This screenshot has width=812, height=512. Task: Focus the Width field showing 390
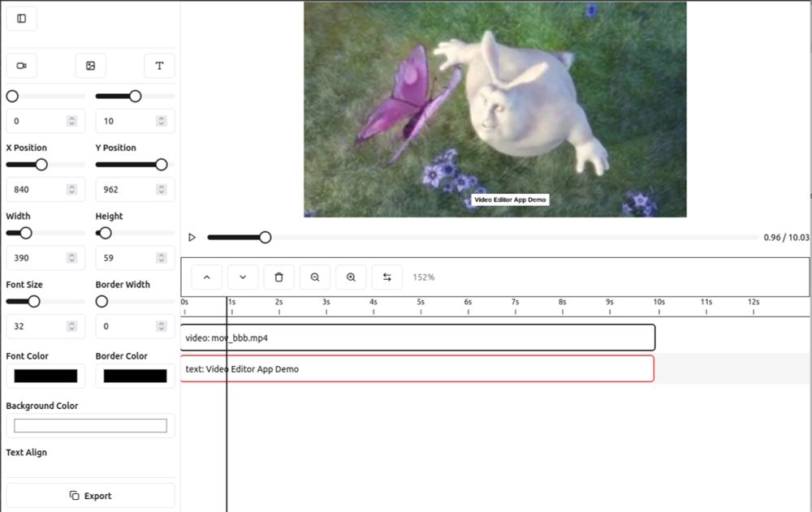(x=45, y=258)
